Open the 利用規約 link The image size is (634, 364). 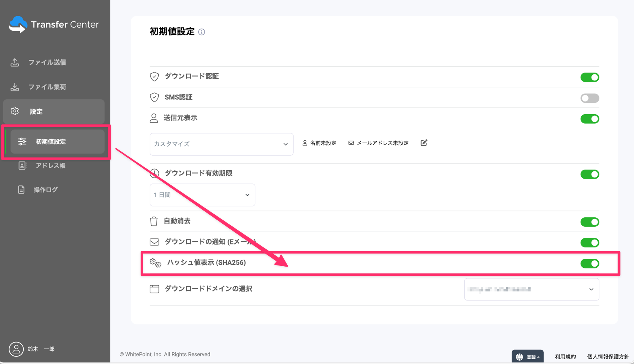click(565, 357)
